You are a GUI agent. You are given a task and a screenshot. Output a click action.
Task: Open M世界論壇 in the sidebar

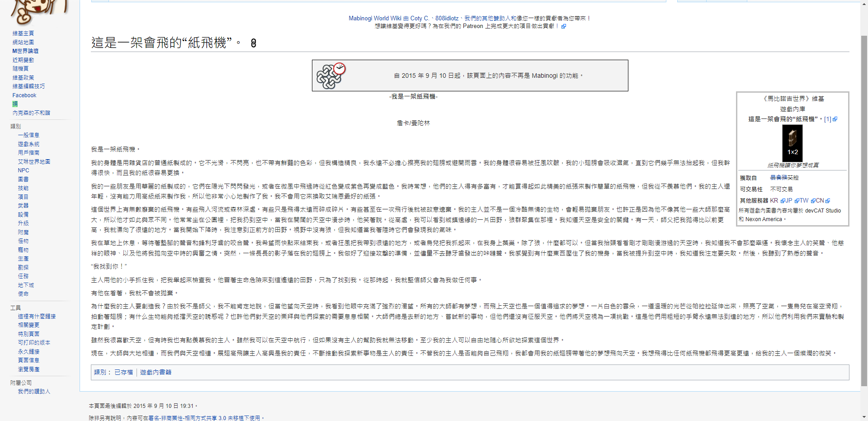pyautogui.click(x=25, y=51)
